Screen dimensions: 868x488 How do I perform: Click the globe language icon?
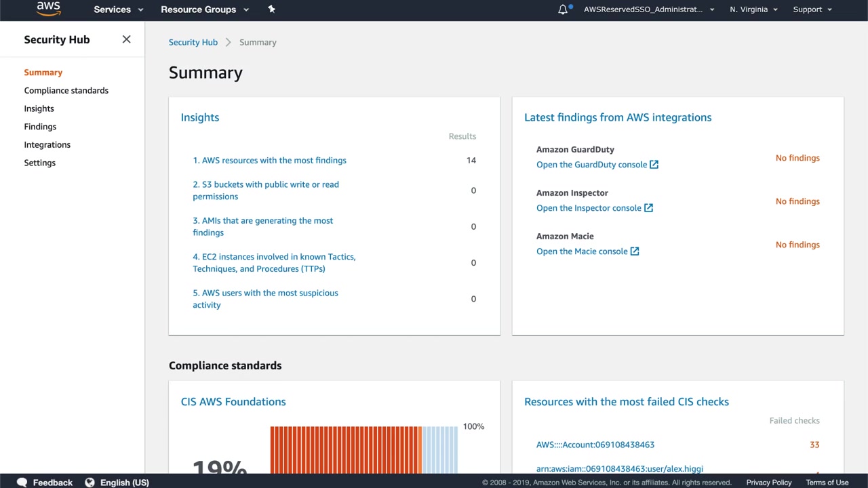click(90, 483)
